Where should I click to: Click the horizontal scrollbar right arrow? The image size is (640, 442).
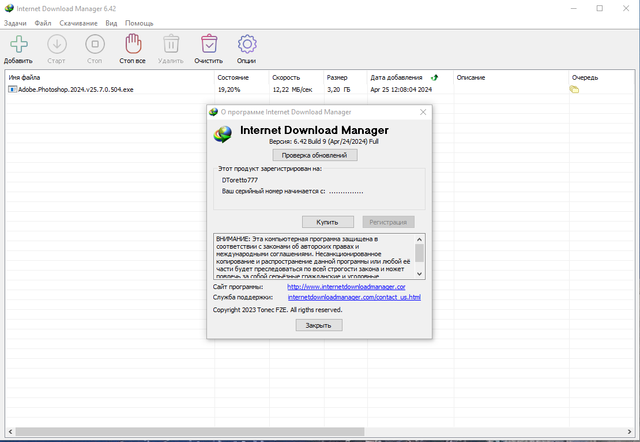tap(629, 431)
